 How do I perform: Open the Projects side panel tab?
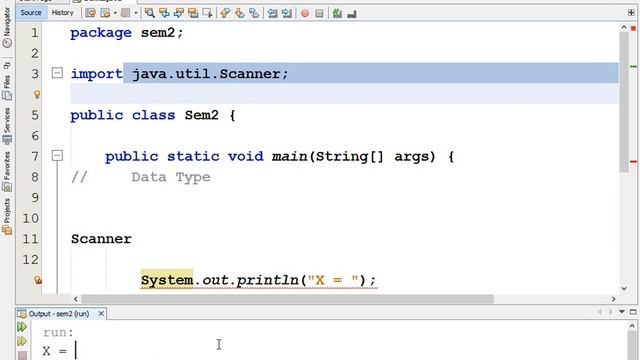point(7,217)
